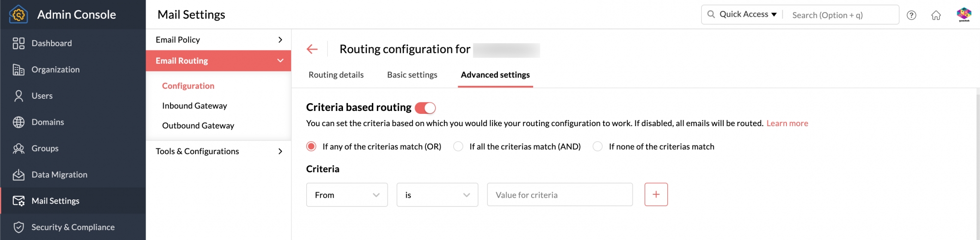Open Data Migration via its icon
The width and height of the screenshot is (980, 240).
point(19,175)
